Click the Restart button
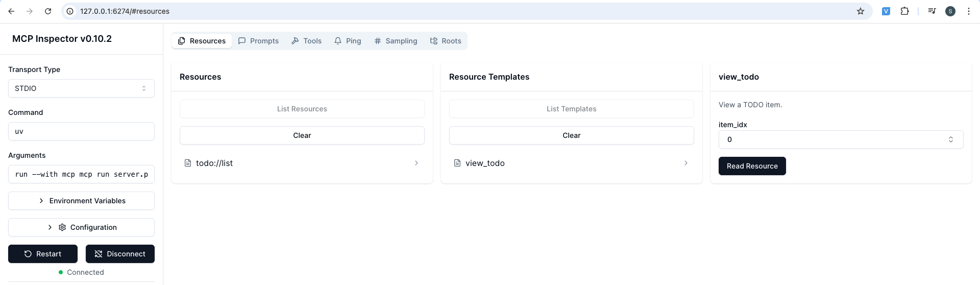This screenshot has width=980, height=285. [43, 254]
